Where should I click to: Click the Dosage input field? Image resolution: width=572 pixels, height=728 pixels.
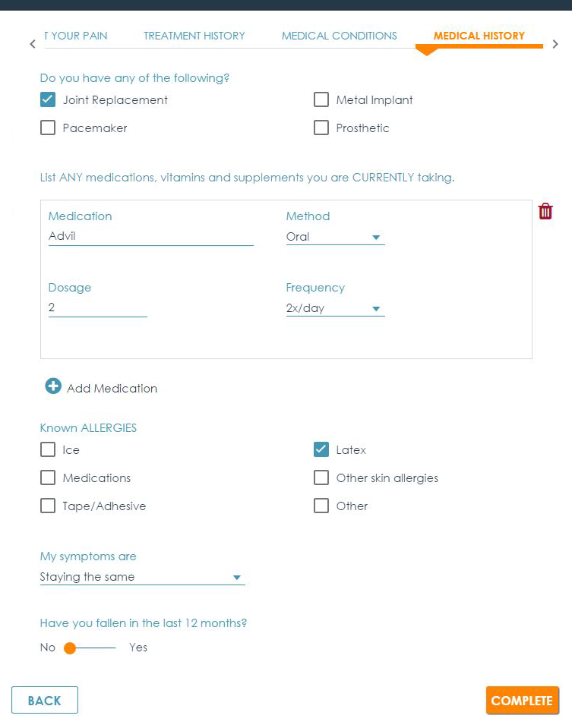pyautogui.click(x=97, y=307)
